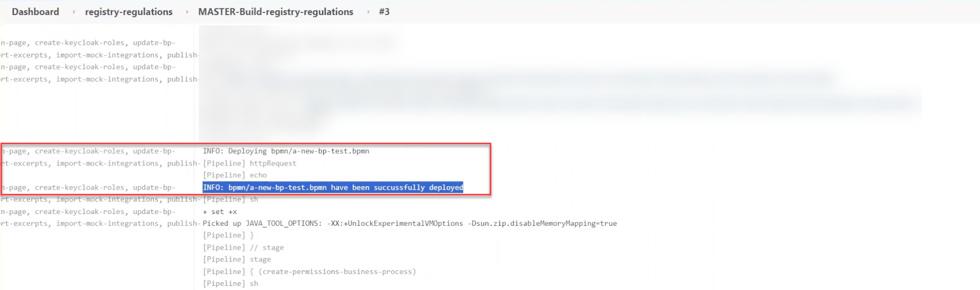Select the '[Pipeline] echo' log line
The width and height of the screenshot is (980, 290).
click(x=235, y=175)
